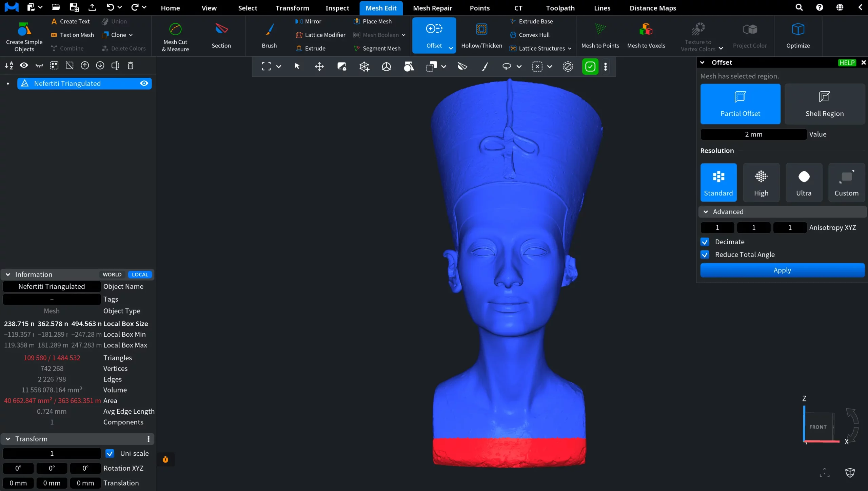
Task: Click the Extrude tool
Action: tap(311, 49)
